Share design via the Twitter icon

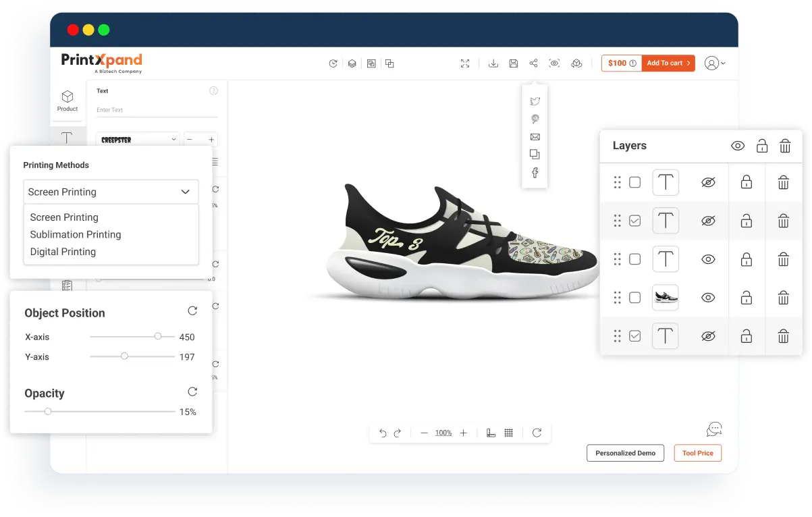click(x=535, y=101)
